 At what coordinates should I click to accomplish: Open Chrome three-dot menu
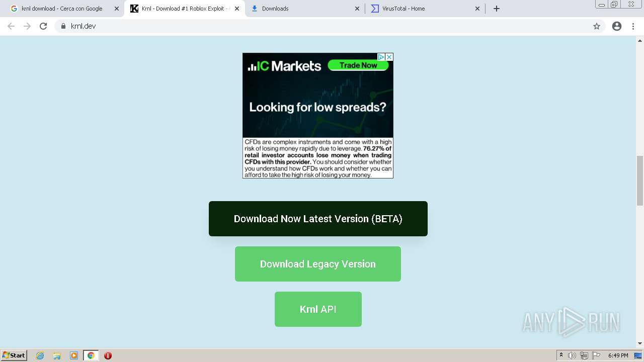[x=633, y=26]
